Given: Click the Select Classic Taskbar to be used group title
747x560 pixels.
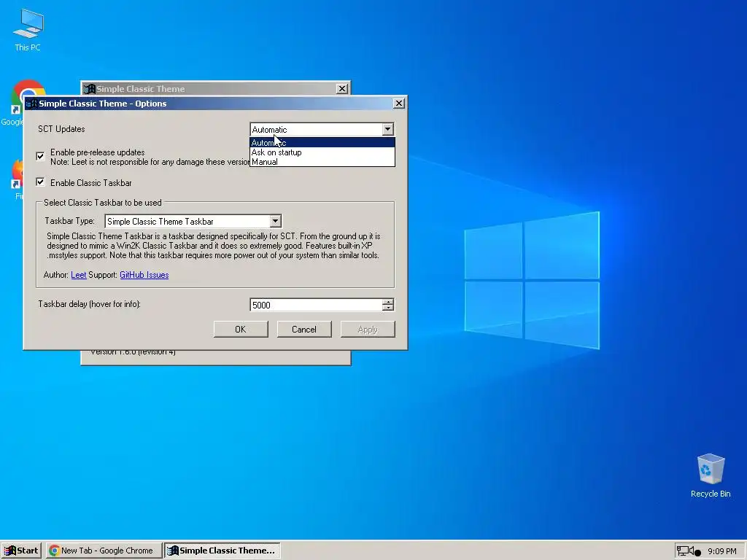Looking at the screenshot, I should (102, 203).
